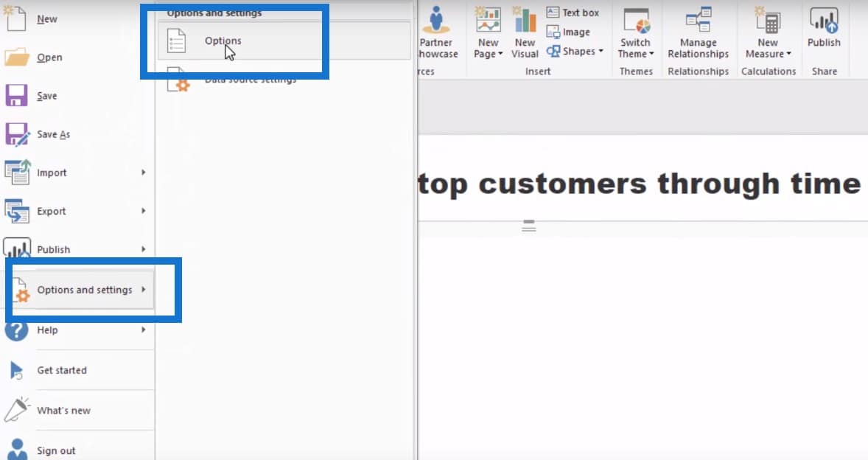Open the New Measure dropdown arrow
The width and height of the screenshot is (868, 460).
pos(789,55)
